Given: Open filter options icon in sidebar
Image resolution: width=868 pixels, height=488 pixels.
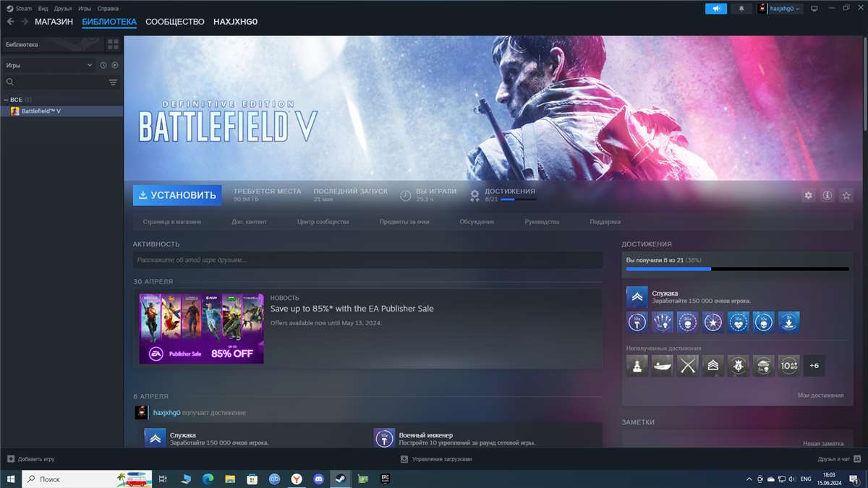Looking at the screenshot, I should point(113,82).
